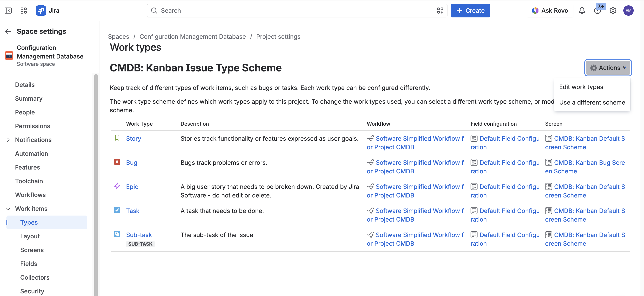The width and height of the screenshot is (644, 296).
Task: Open the settings gear in the top bar
Action: [613, 11]
